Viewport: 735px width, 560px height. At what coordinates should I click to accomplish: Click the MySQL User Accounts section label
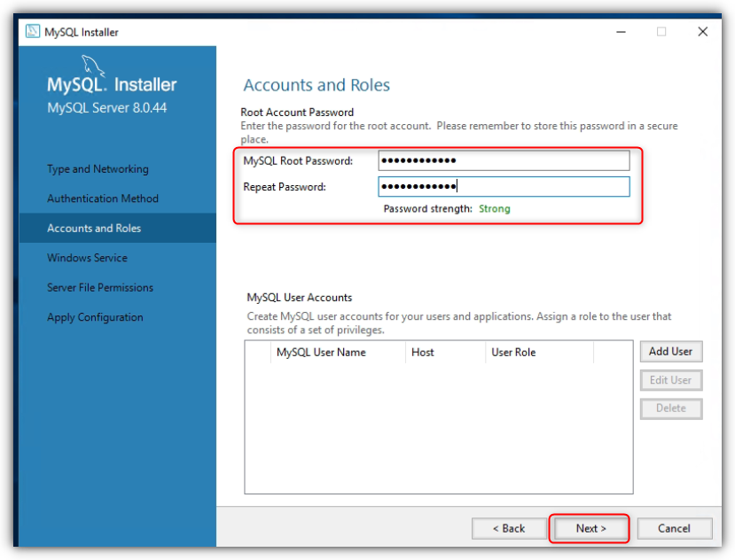pos(300,298)
